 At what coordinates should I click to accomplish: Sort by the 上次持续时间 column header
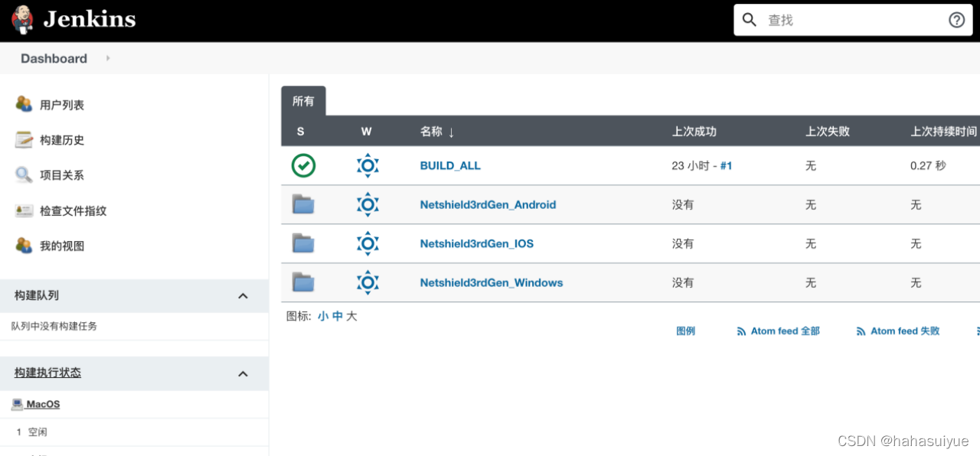(x=943, y=132)
